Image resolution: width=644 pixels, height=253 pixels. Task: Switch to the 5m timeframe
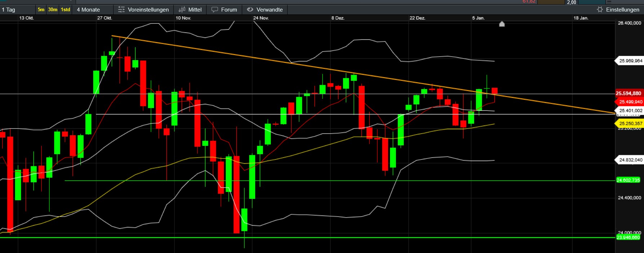click(x=41, y=10)
